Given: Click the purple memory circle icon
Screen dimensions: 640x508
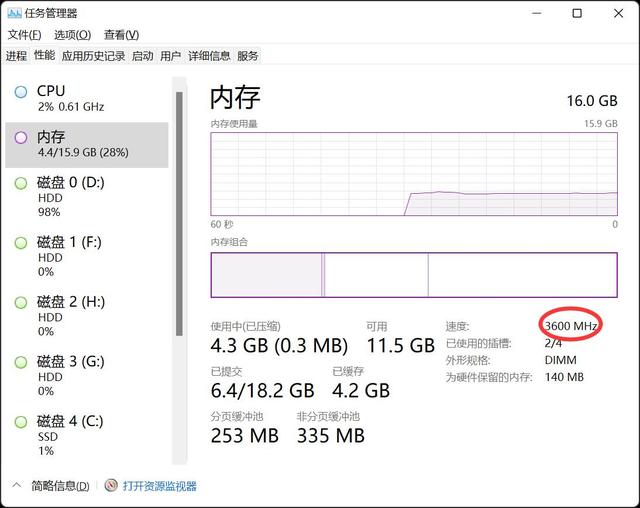Looking at the screenshot, I should coord(21,138).
